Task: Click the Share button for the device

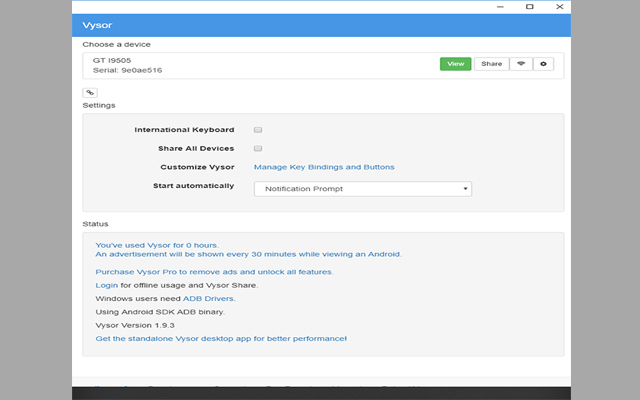Action: pos(491,64)
